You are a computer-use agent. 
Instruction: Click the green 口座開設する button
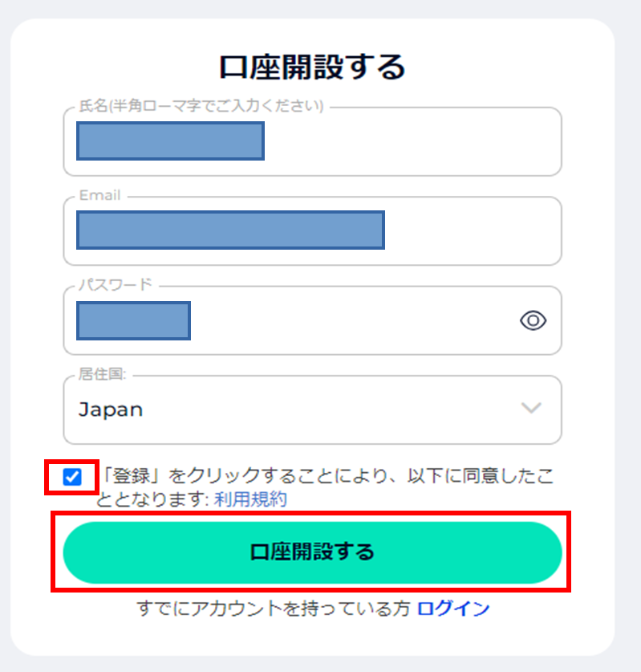point(313,552)
